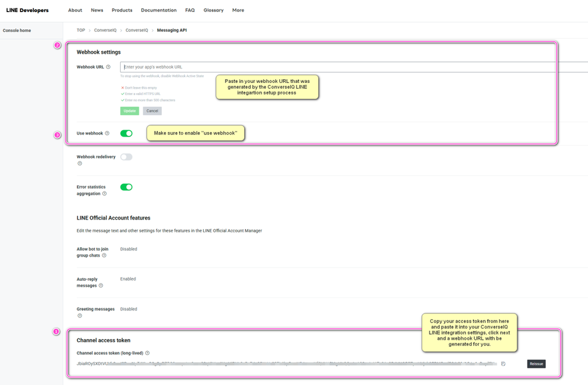Click the Update webhook button
588x385 pixels.
(x=130, y=111)
